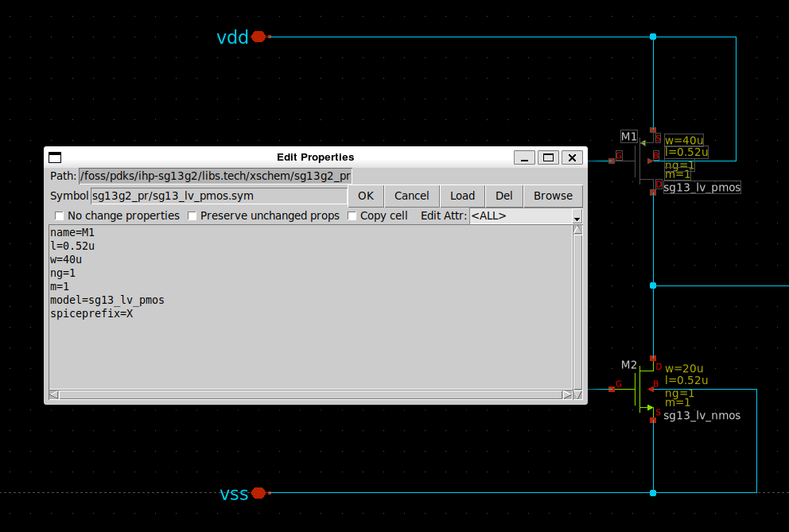
Task: Select the M2 NMOS transistor symbol
Action: [643, 389]
